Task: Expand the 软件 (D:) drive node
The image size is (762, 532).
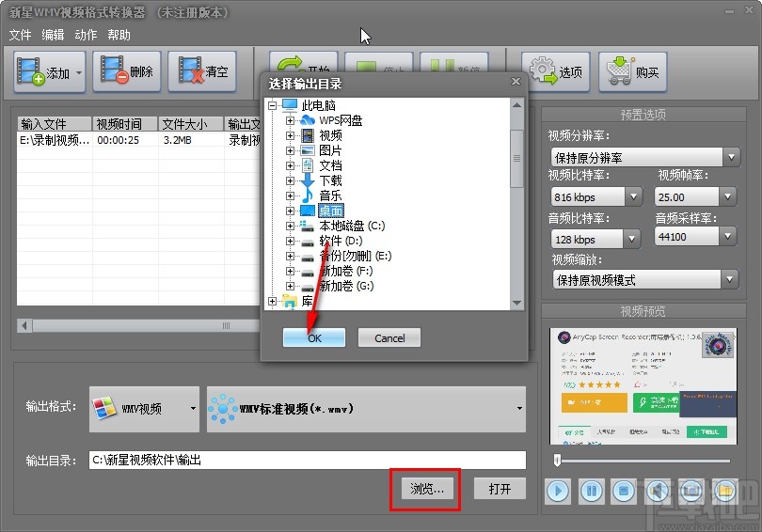Action: [x=290, y=241]
